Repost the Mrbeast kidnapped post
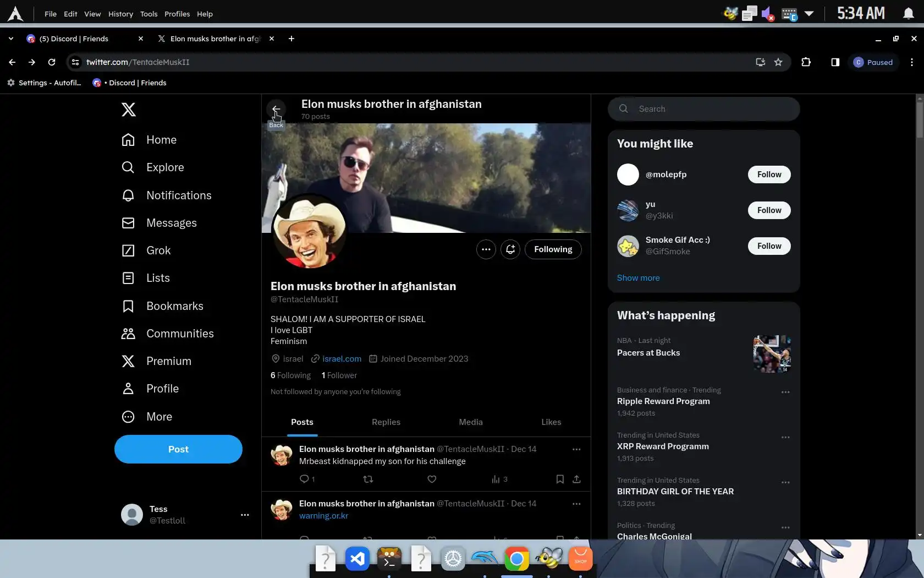Image resolution: width=924 pixels, height=578 pixels. (x=369, y=479)
